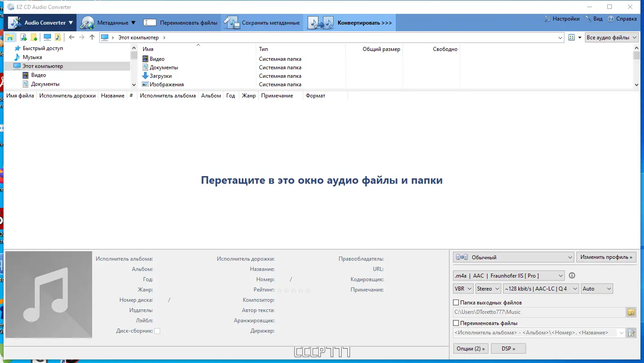
Task: Open the Stereo channel dropdown
Action: (488, 288)
